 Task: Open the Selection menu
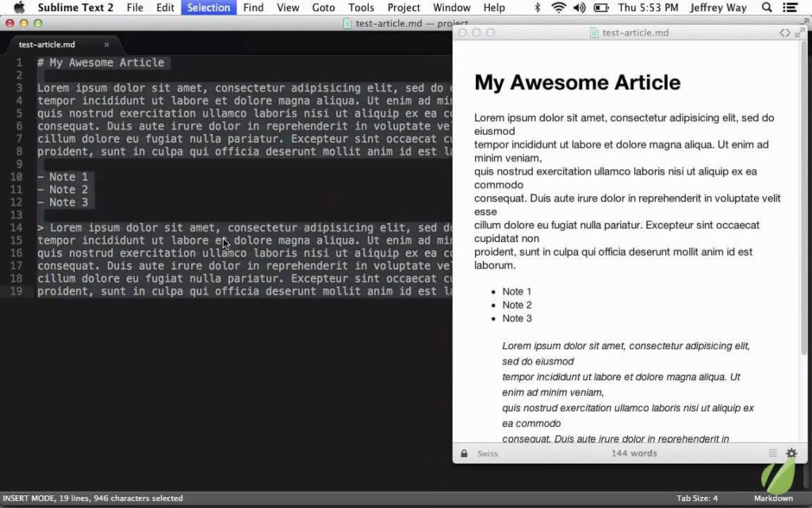click(x=209, y=7)
